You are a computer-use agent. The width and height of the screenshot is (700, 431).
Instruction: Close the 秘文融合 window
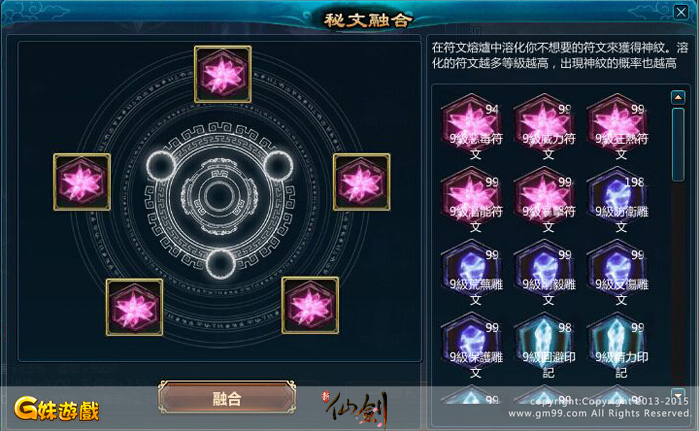coord(681,12)
